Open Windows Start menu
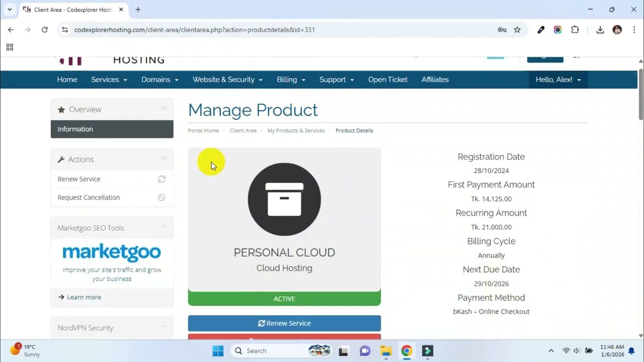Viewport: 644px width, 362px height. coord(218,351)
